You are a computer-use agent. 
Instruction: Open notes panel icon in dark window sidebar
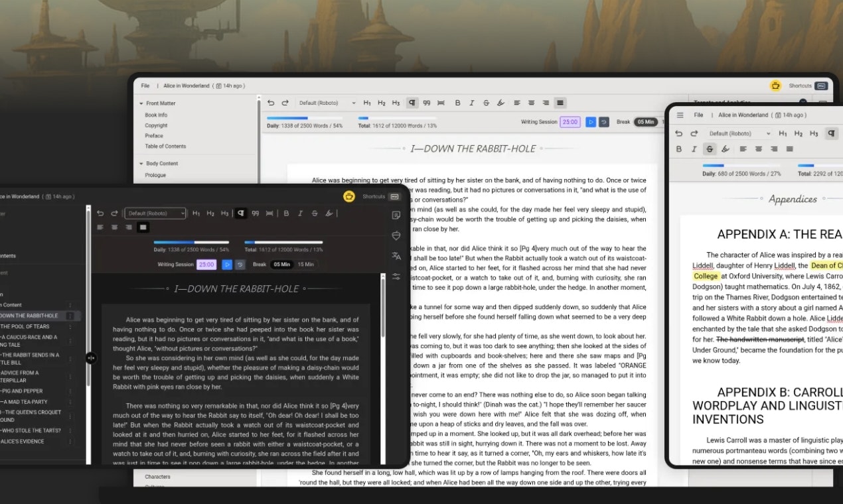(396, 215)
